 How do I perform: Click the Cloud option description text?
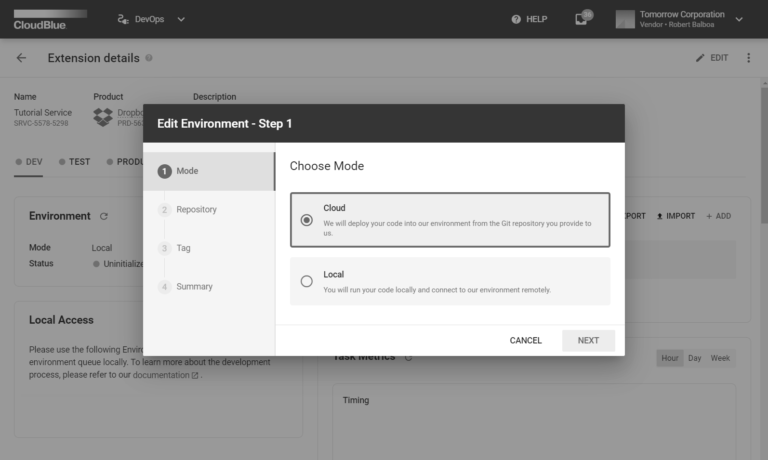point(457,228)
